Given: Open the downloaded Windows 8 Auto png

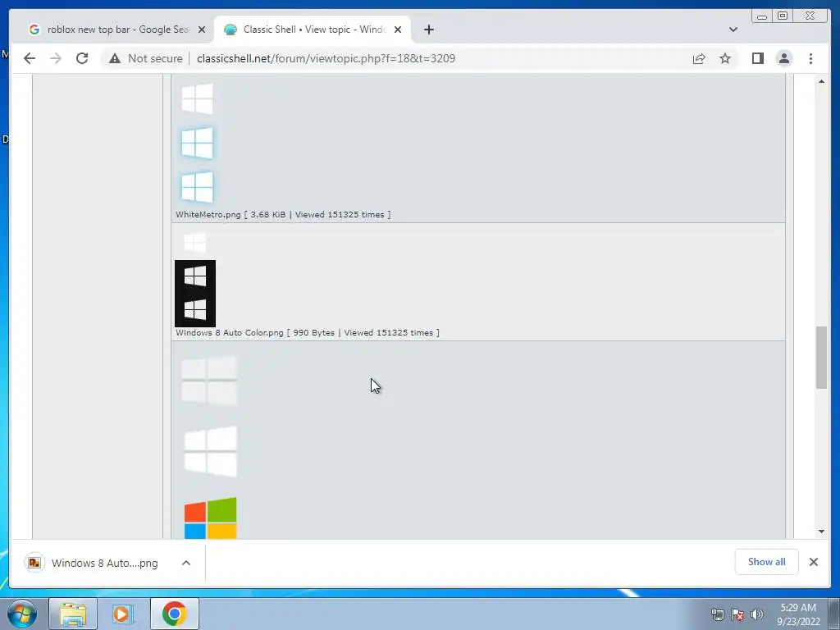Looking at the screenshot, I should [92, 563].
